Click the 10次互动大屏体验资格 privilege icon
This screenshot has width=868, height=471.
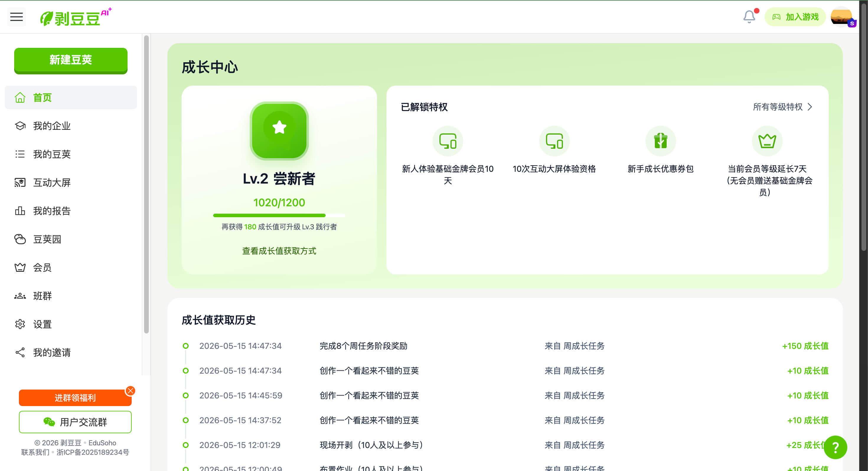point(554,141)
